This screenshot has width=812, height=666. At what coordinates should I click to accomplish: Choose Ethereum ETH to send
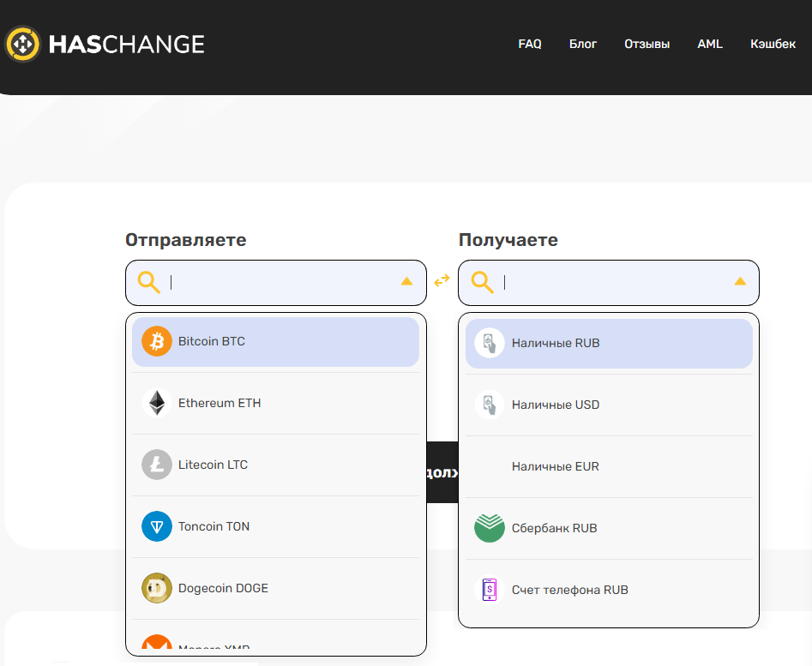tap(275, 403)
